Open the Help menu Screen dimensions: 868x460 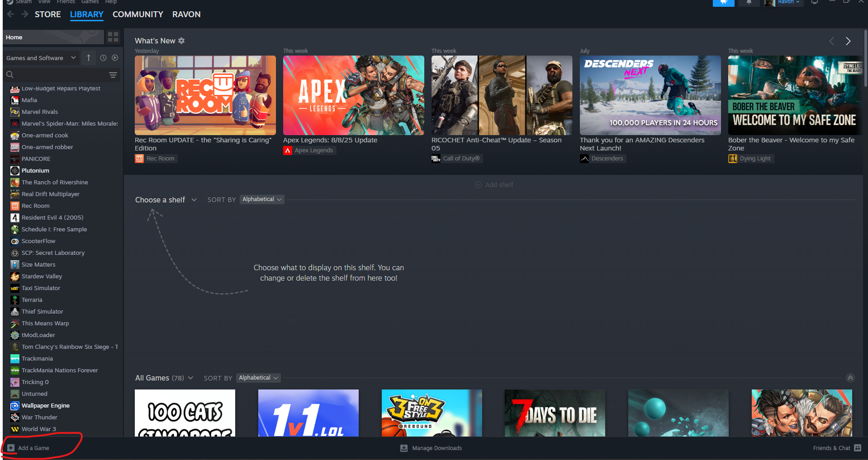click(x=111, y=2)
